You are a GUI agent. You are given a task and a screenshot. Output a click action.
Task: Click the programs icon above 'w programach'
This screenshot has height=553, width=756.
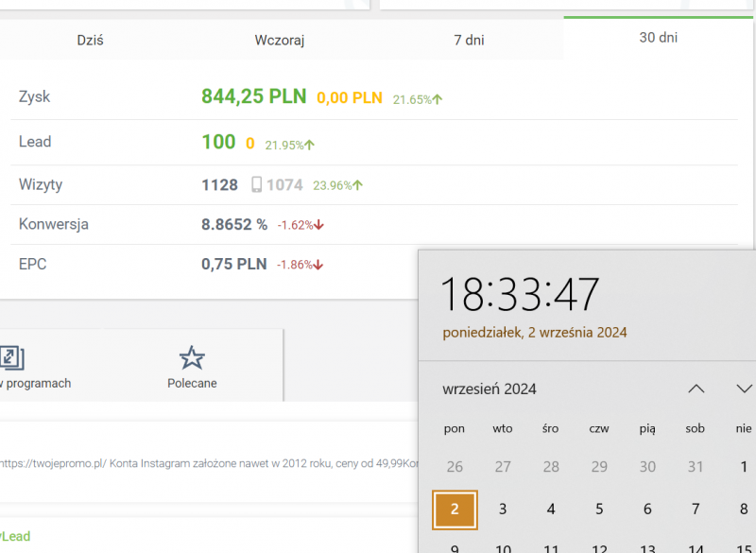11,357
